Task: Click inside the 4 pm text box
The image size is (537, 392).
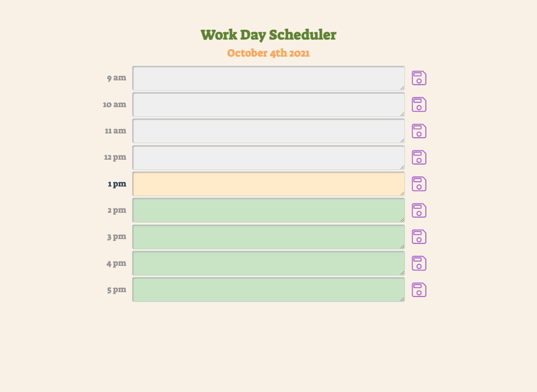Action: (x=268, y=263)
